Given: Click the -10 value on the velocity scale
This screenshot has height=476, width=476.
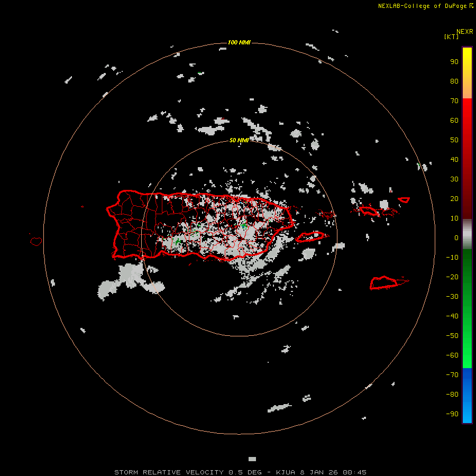Looking at the screenshot, I should pos(452,258).
